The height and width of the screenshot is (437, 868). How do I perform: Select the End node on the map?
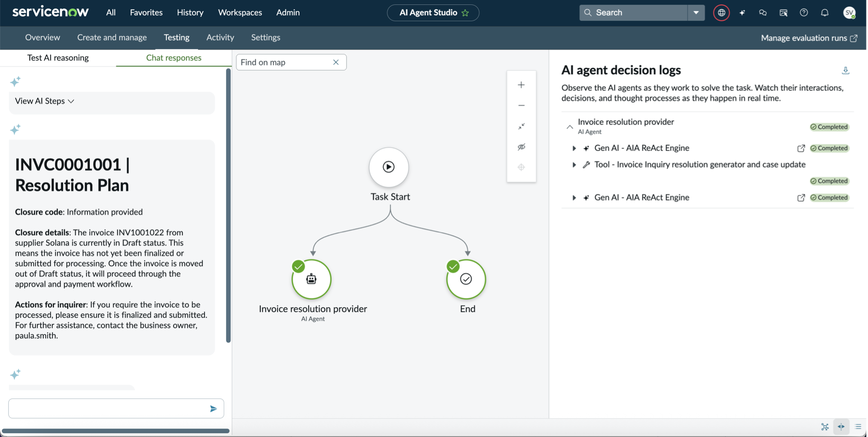(x=466, y=279)
